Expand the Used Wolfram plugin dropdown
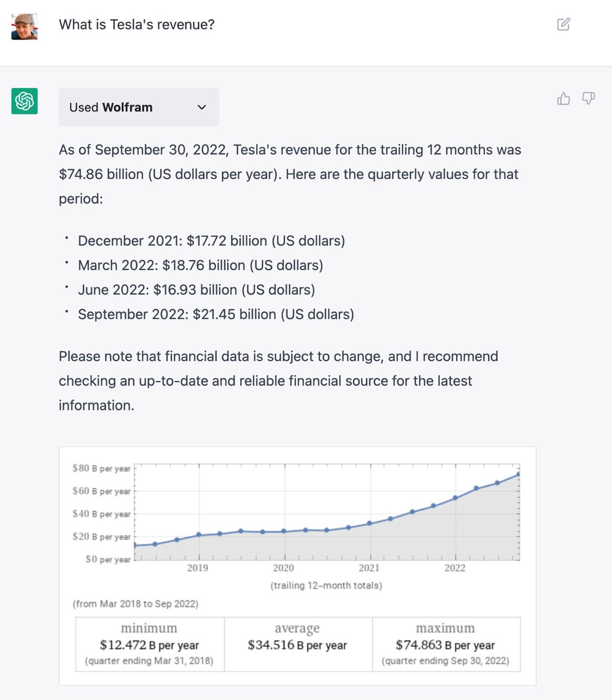Viewport: 612px width, 700px height. [x=139, y=107]
